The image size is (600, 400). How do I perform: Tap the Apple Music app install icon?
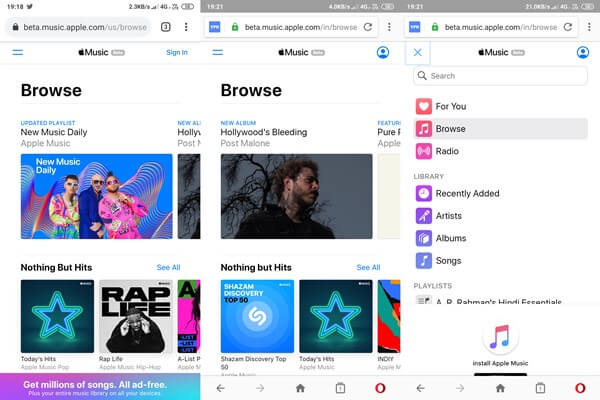tap(500, 337)
